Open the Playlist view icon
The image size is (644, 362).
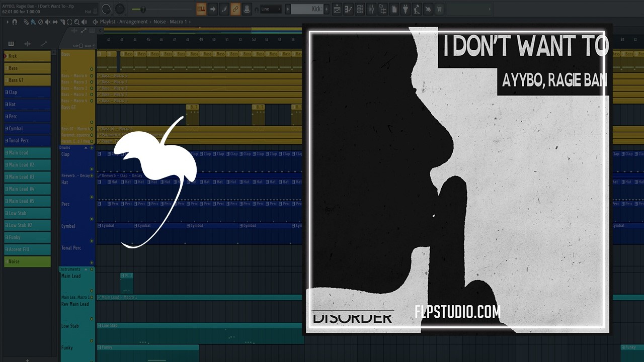337,9
